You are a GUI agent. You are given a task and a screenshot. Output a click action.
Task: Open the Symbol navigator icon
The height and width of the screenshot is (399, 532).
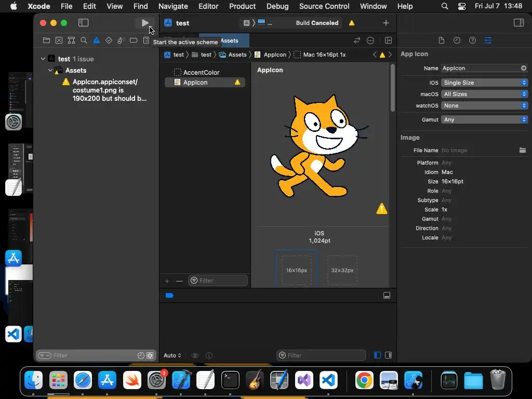point(71,41)
